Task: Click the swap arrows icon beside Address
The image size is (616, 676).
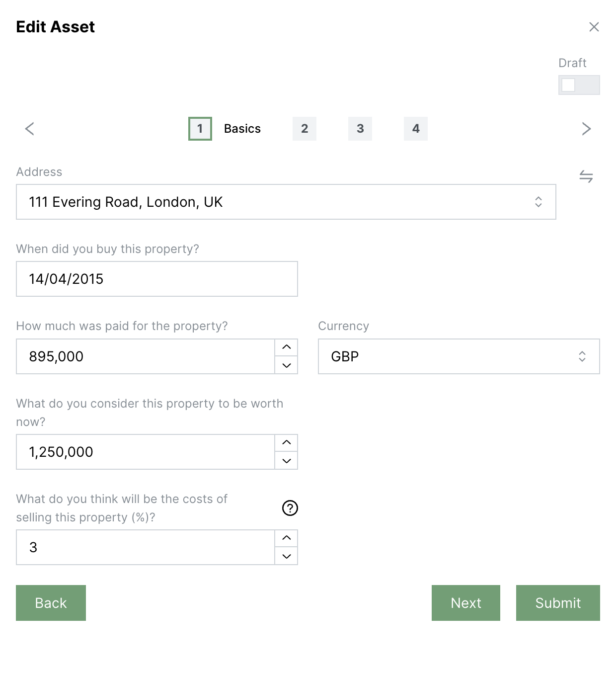Action: click(x=586, y=176)
